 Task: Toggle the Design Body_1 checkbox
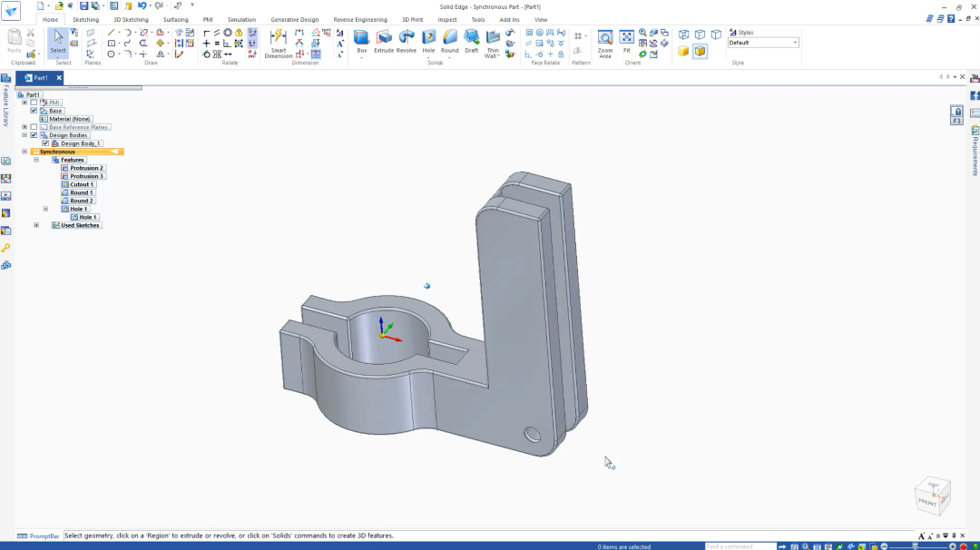point(45,143)
